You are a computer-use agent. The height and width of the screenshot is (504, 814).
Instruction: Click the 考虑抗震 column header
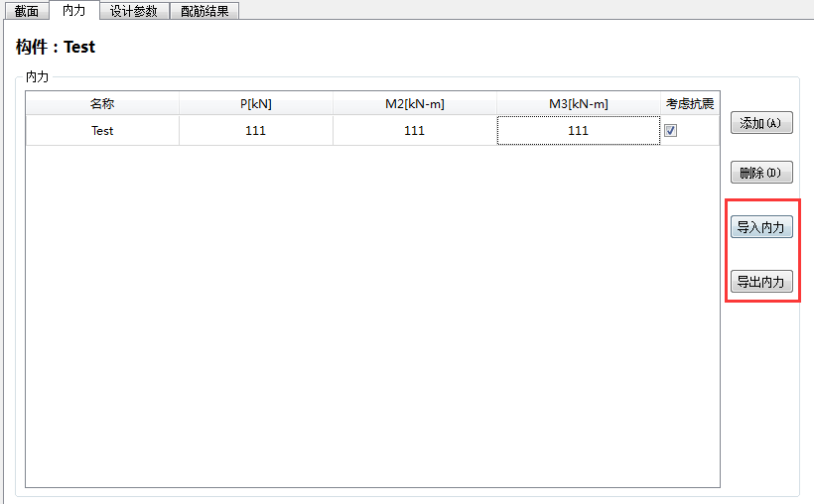(x=690, y=104)
